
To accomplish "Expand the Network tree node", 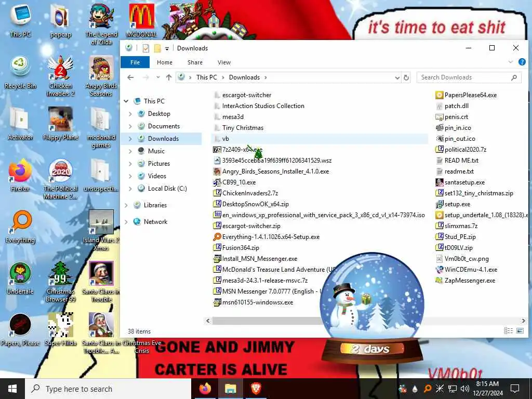I will tap(126, 222).
